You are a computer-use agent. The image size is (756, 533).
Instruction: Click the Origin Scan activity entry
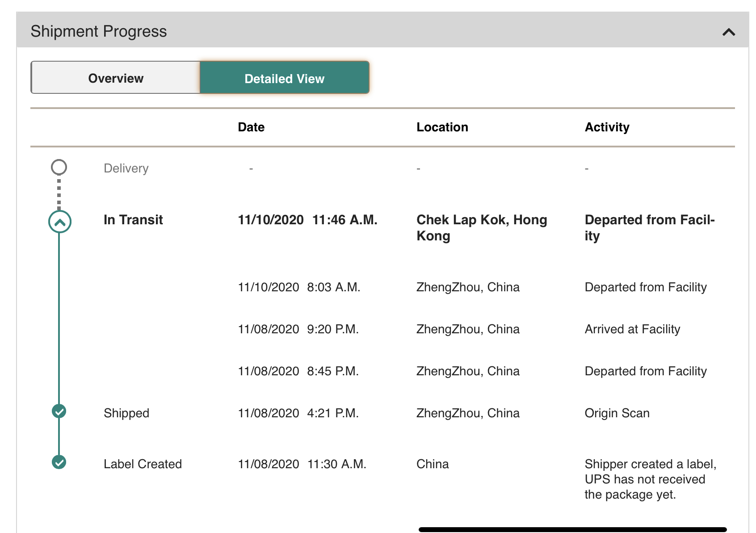tap(617, 413)
